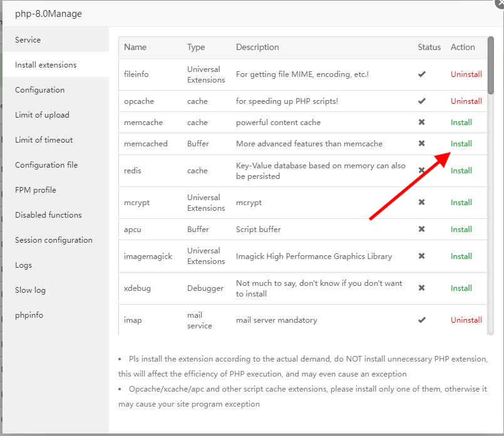
Task: Click the checkmark status icon for imap
Action: click(x=422, y=320)
